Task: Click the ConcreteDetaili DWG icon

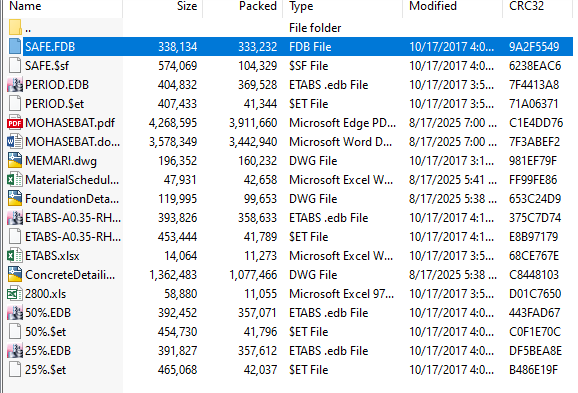Action: (x=15, y=275)
